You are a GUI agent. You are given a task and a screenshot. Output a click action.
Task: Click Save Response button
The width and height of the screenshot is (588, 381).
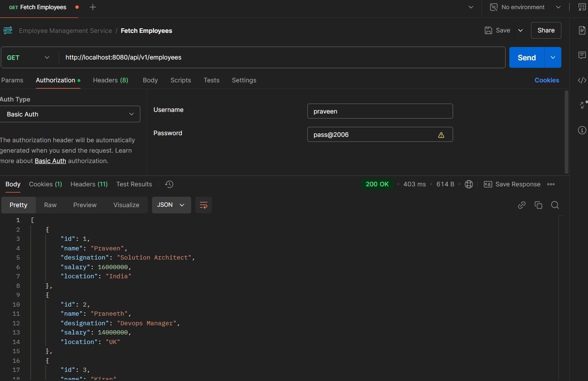point(512,184)
